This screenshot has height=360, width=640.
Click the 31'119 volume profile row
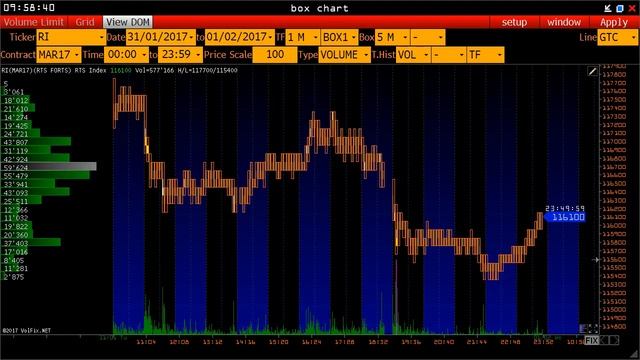coord(26,151)
